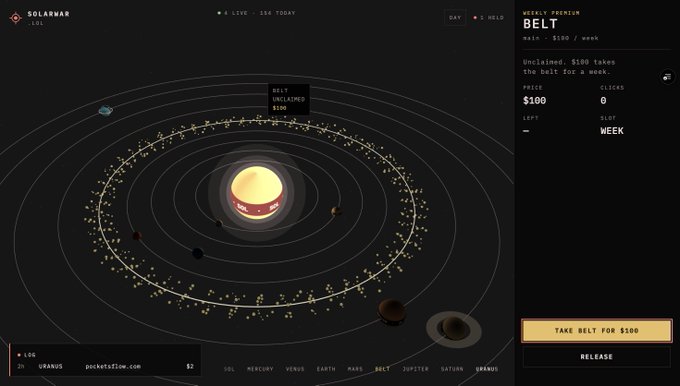Open the SOL tab in bottom navigation
The width and height of the screenshot is (680, 386).
[229, 369]
